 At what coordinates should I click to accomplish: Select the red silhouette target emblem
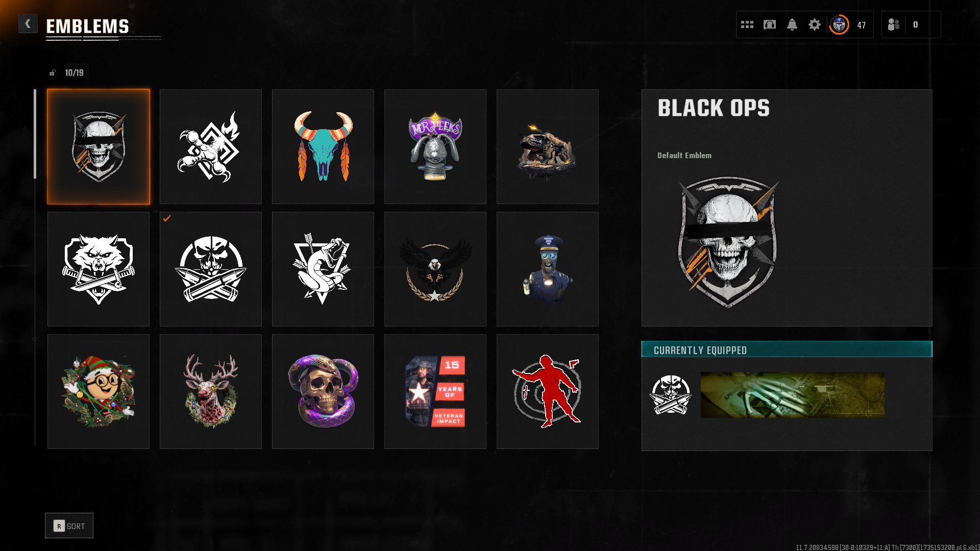click(548, 392)
